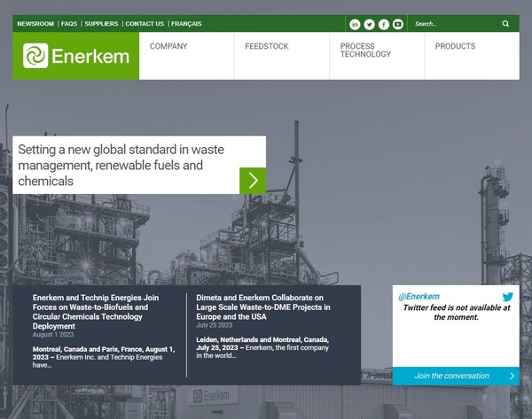Visit the YouTube channel icon
The width and height of the screenshot is (532, 419).
pos(397,24)
